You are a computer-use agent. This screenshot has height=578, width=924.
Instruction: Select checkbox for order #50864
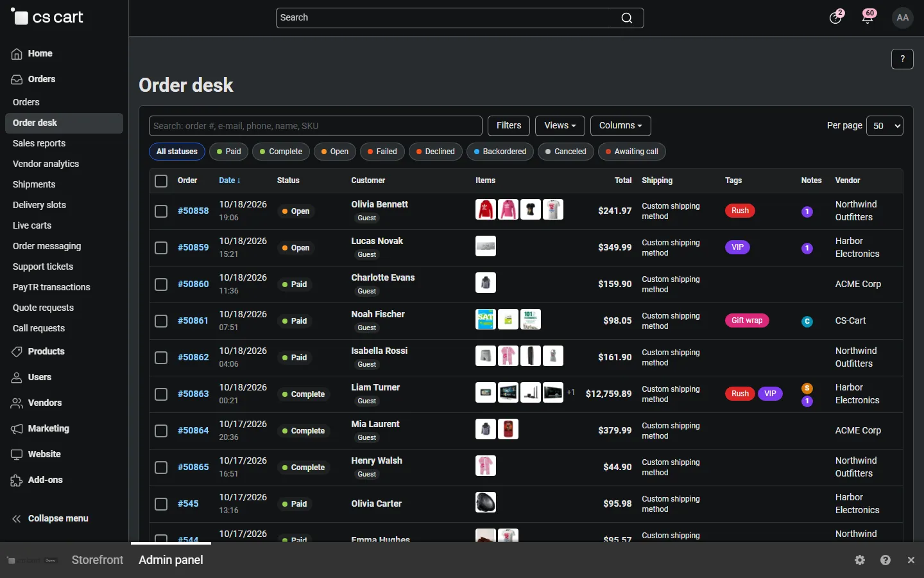point(161,431)
